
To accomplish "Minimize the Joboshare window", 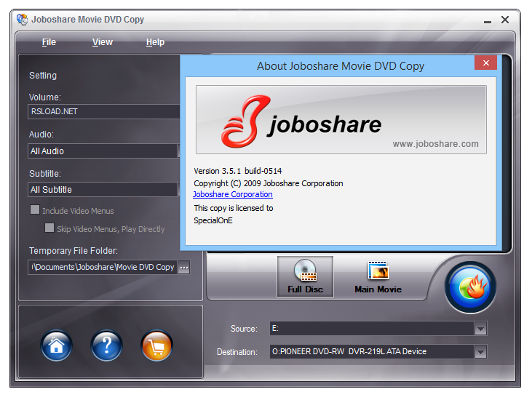I will click(488, 20).
